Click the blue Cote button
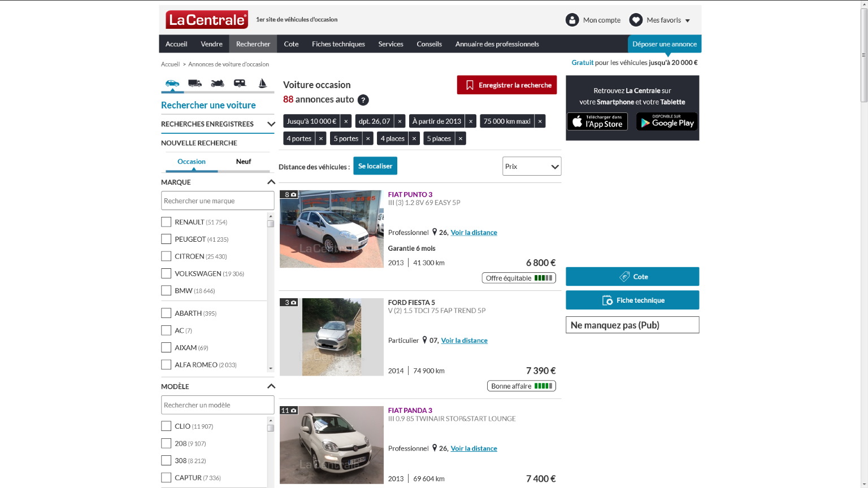The height and width of the screenshot is (488, 868). click(x=632, y=277)
